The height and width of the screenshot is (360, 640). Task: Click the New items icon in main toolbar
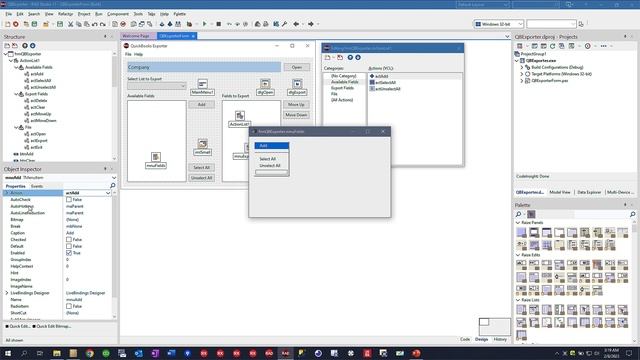click(7, 24)
